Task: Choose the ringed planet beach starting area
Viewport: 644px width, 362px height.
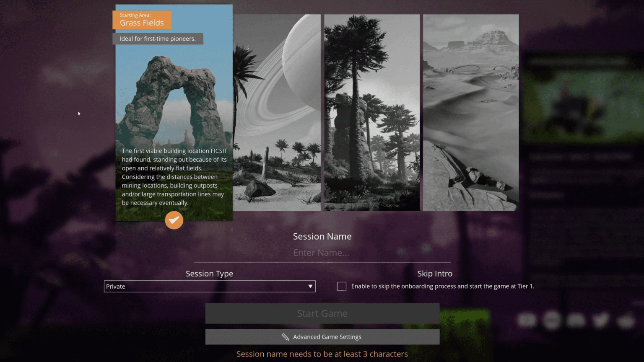Action: (277, 113)
